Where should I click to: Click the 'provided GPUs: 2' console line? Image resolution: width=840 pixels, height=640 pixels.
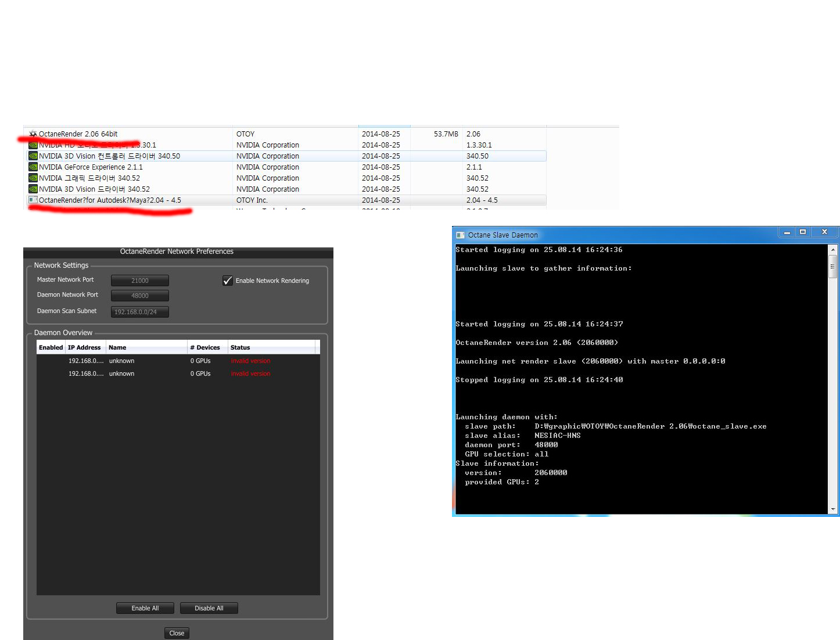coord(502,482)
